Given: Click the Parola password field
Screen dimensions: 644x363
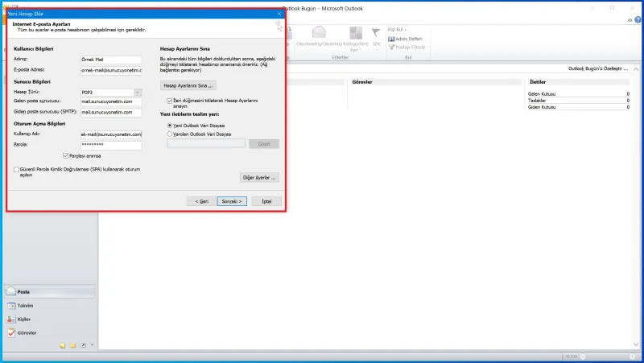Looking at the screenshot, I should (111, 145).
